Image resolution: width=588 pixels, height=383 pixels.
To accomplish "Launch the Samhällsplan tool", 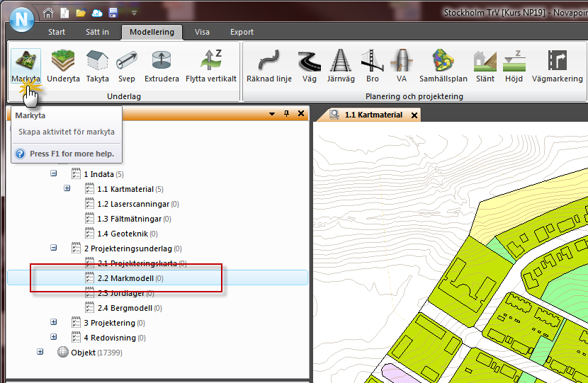I will pos(443,65).
